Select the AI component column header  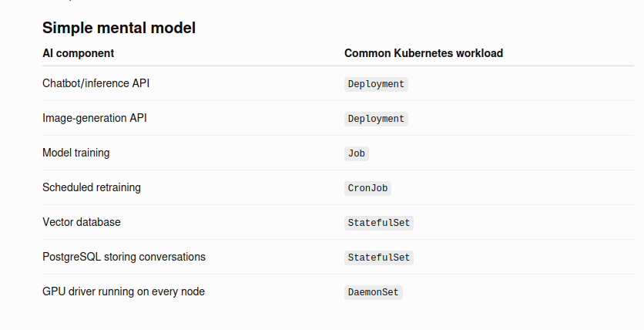tap(78, 53)
